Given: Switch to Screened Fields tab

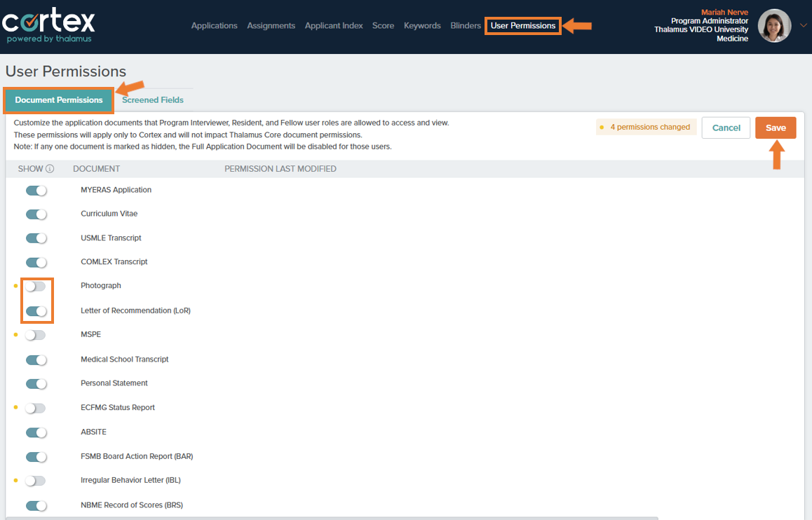Looking at the screenshot, I should click(153, 100).
